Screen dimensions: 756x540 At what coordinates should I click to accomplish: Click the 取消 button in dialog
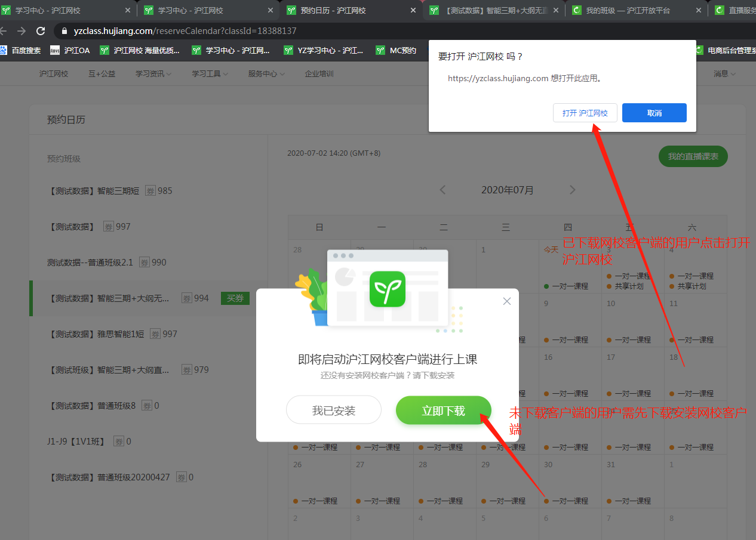click(x=654, y=113)
